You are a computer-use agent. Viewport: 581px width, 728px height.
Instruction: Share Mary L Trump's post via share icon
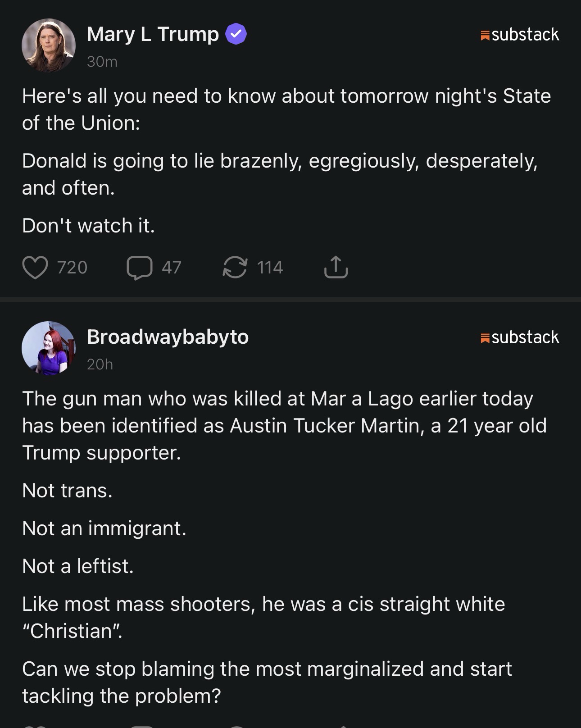336,267
